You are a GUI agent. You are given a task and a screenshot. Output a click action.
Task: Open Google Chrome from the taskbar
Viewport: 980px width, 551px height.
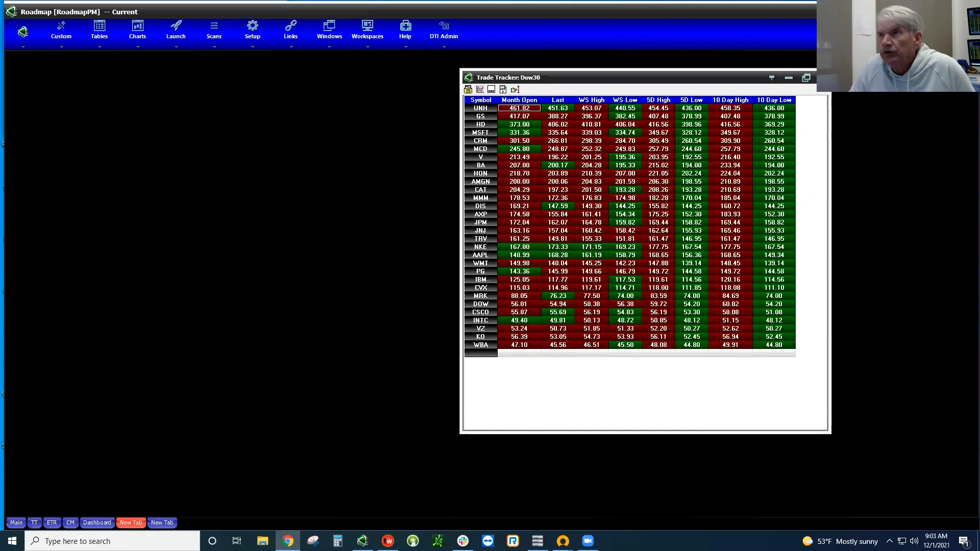point(288,541)
